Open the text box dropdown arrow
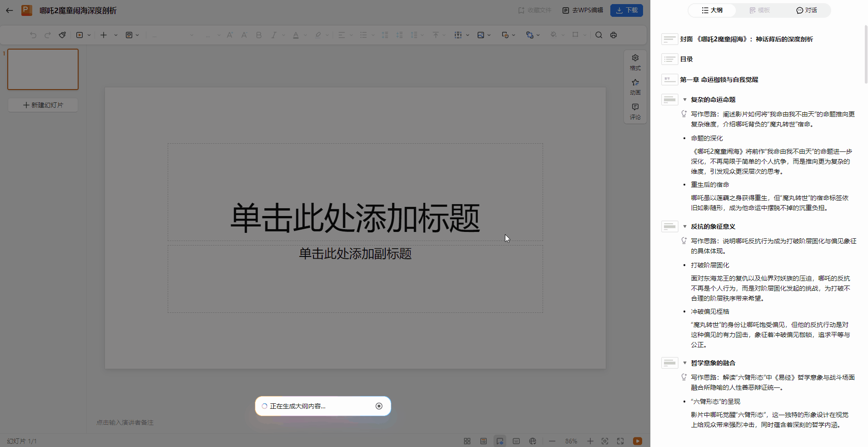This screenshot has height=447, width=868. [467, 35]
